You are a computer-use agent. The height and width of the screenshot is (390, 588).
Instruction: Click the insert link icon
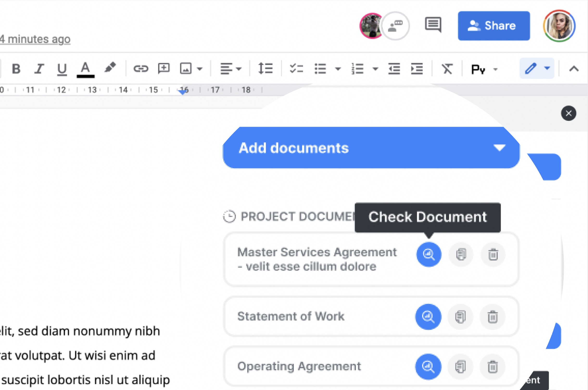141,69
